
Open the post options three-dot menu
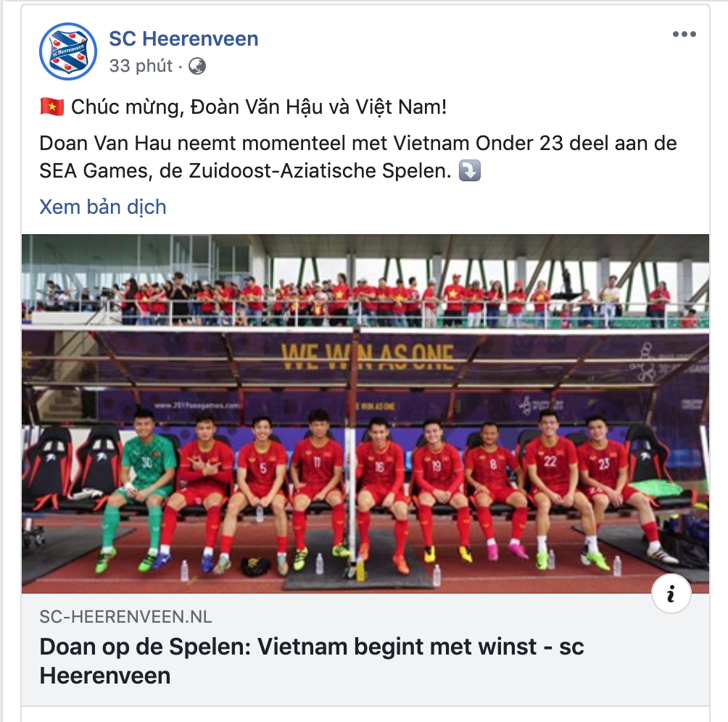click(684, 34)
